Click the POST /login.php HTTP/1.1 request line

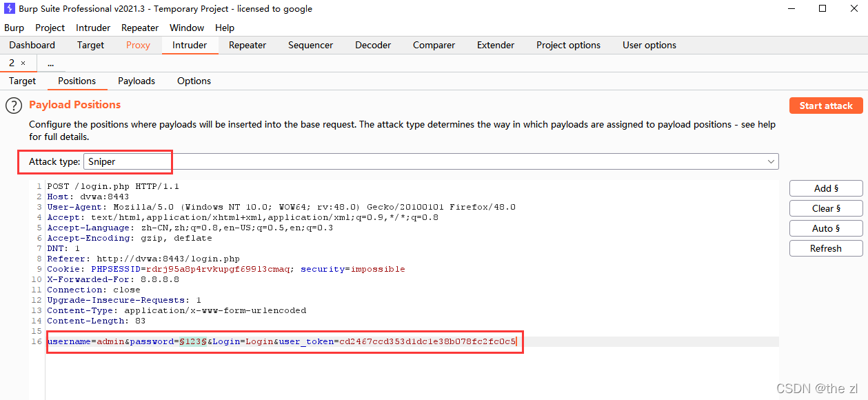[113, 186]
